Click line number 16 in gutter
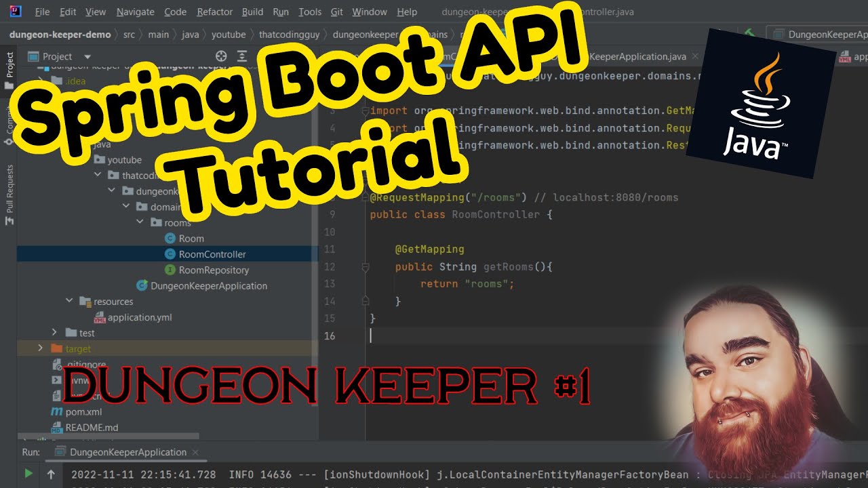 [330, 335]
